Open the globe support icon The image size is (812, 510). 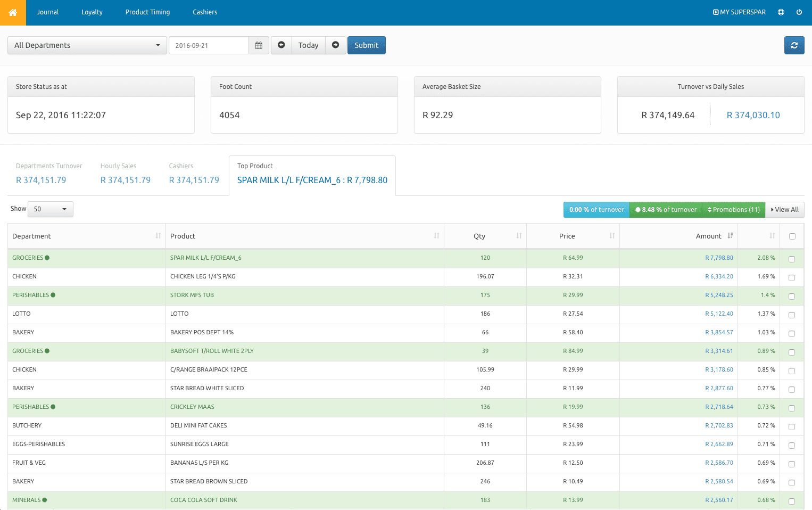click(781, 12)
